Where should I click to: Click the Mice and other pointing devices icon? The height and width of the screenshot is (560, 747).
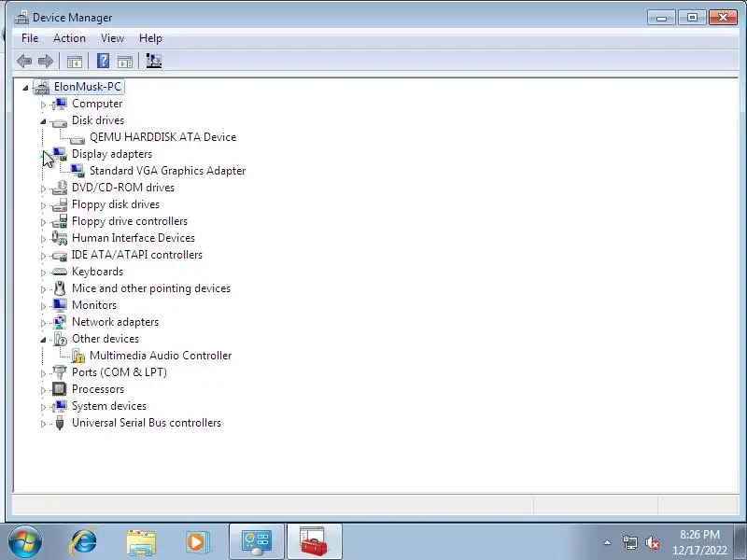(60, 288)
